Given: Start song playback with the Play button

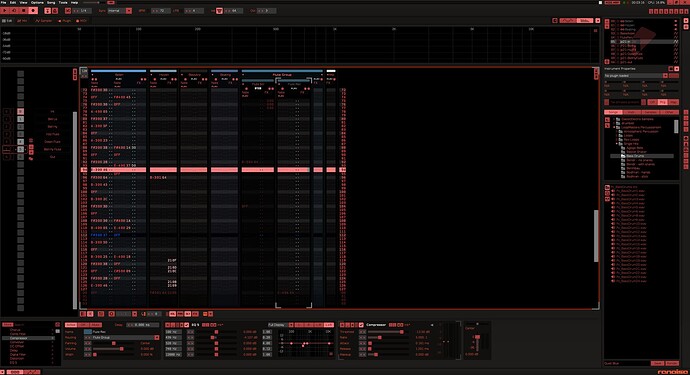Looking at the screenshot, I should (5, 11).
